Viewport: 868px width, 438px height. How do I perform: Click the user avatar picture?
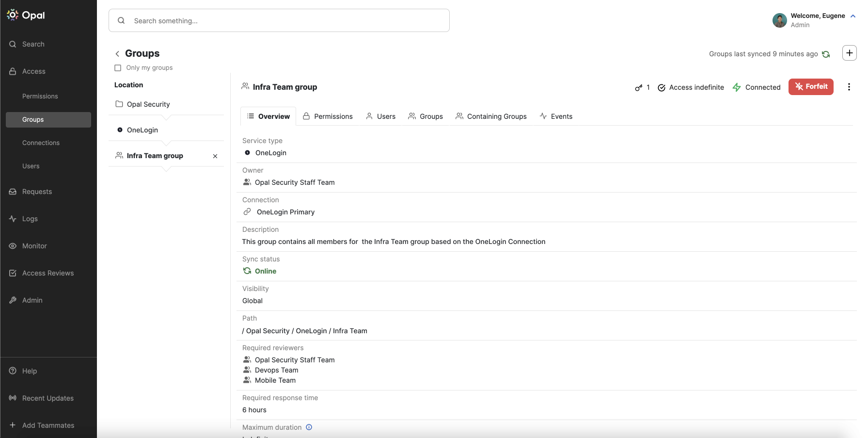(x=779, y=20)
